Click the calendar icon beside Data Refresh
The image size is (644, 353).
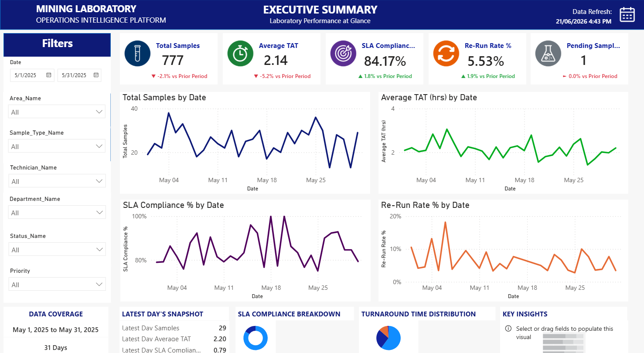point(627,15)
